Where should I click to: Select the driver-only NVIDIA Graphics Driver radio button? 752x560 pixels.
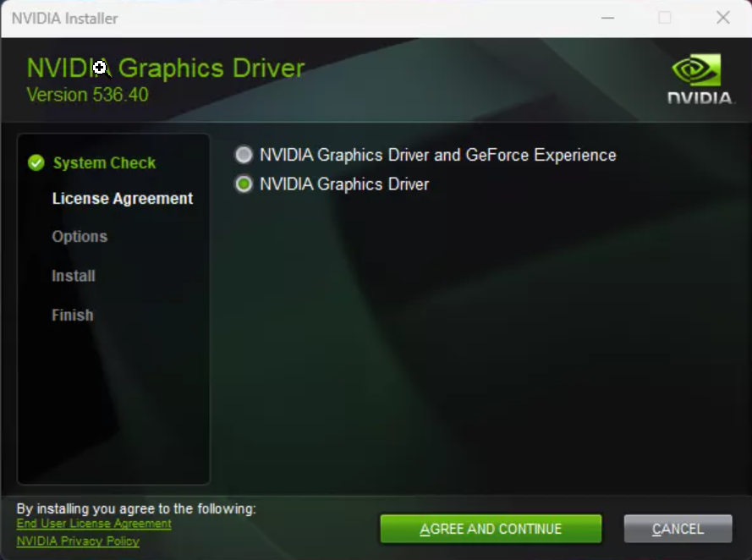click(244, 184)
